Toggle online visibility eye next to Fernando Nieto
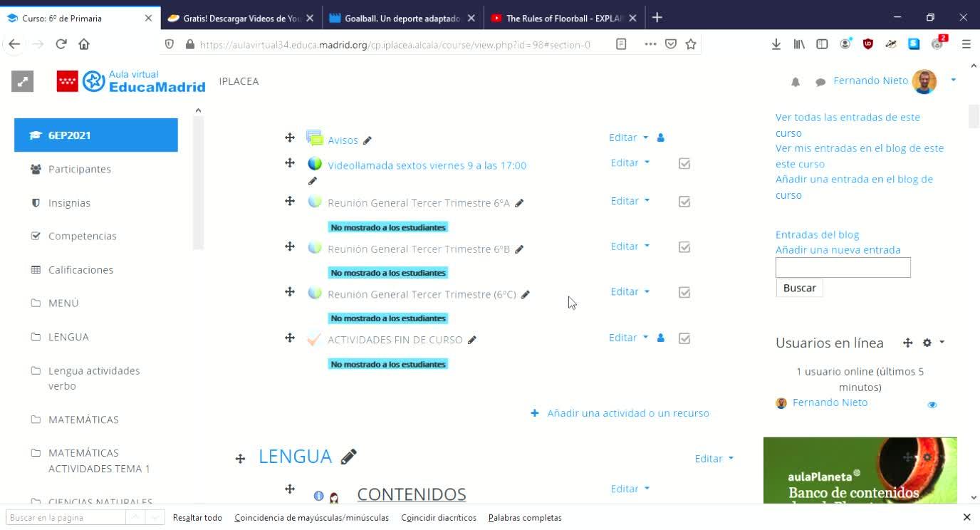This screenshot has width=980, height=530. pyautogui.click(x=932, y=405)
